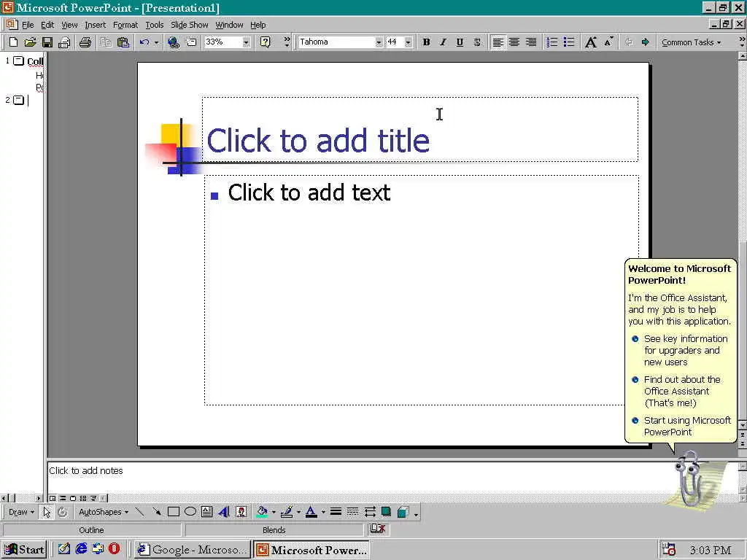Image resolution: width=747 pixels, height=560 pixels.
Task: Toggle Text Shadow formatting
Action: point(477,42)
